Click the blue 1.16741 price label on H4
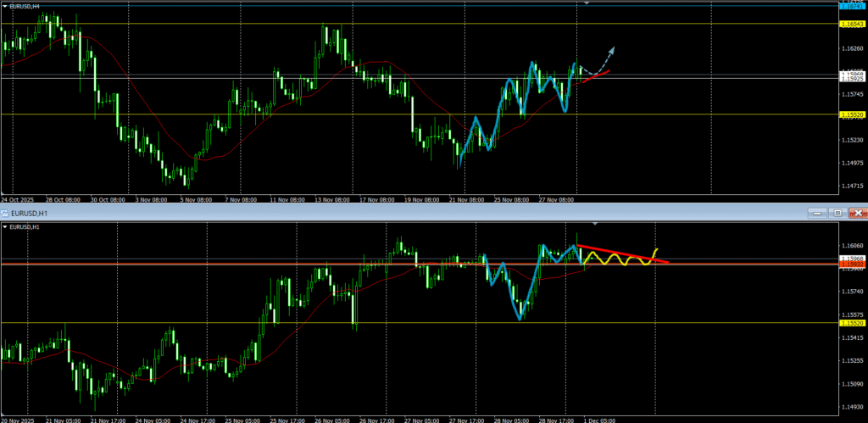 tap(852, 5)
